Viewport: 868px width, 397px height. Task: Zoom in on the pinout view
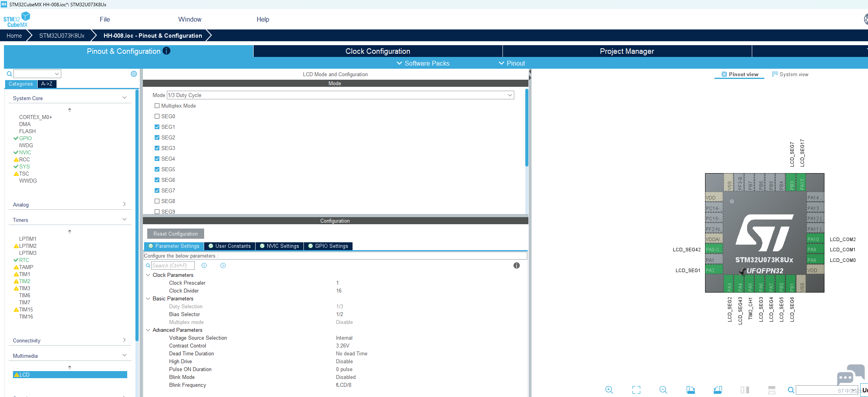pyautogui.click(x=609, y=390)
